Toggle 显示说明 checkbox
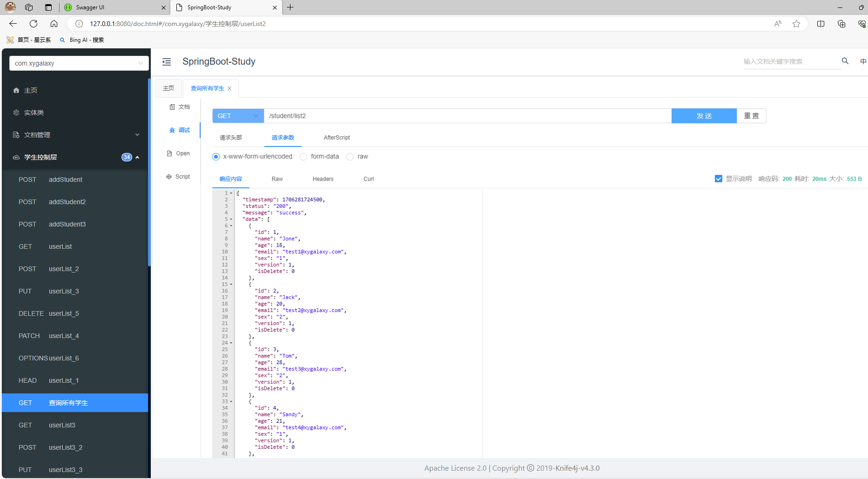Viewport: 868px width, 479px height. pos(719,179)
